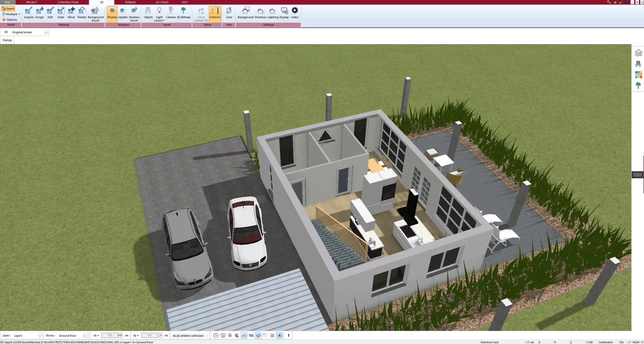
Task: Select the Acquire material tool
Action: click(29, 13)
